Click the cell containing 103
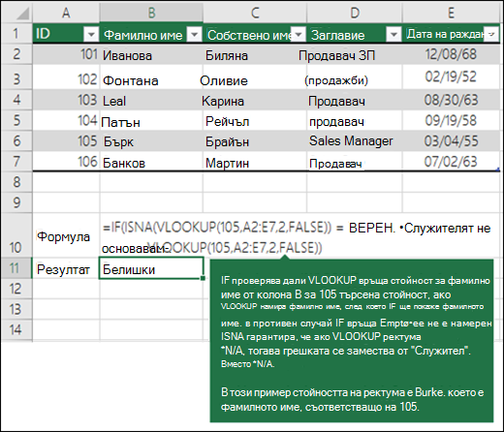Image resolution: width=504 pixels, height=432 pixels. tap(66, 100)
